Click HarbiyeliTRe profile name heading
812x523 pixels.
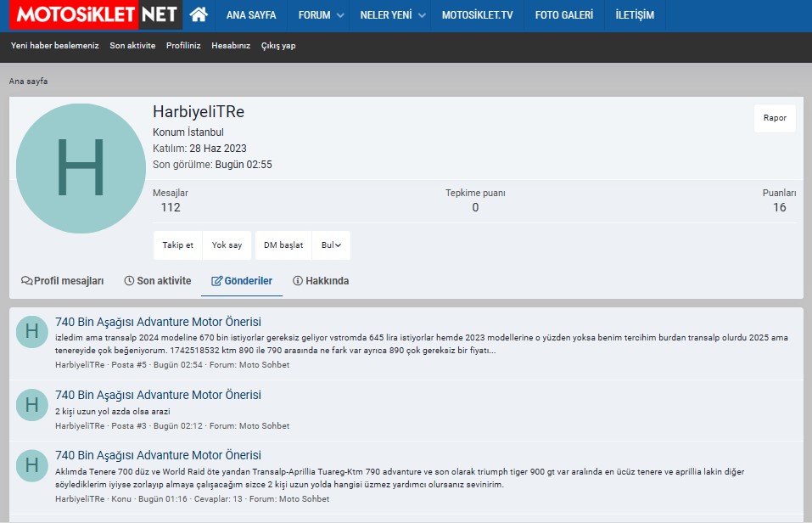pyautogui.click(x=199, y=112)
